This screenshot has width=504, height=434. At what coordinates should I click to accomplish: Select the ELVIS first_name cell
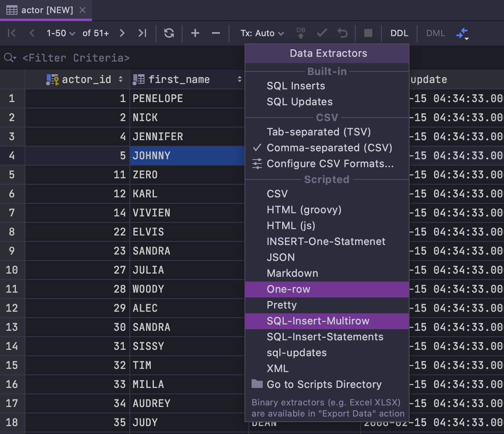point(187,232)
